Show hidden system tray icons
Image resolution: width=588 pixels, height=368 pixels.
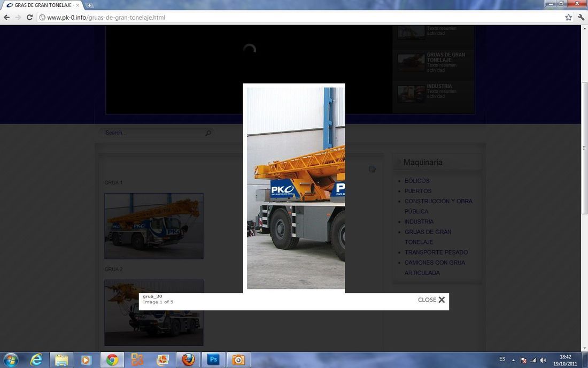[x=513, y=360]
